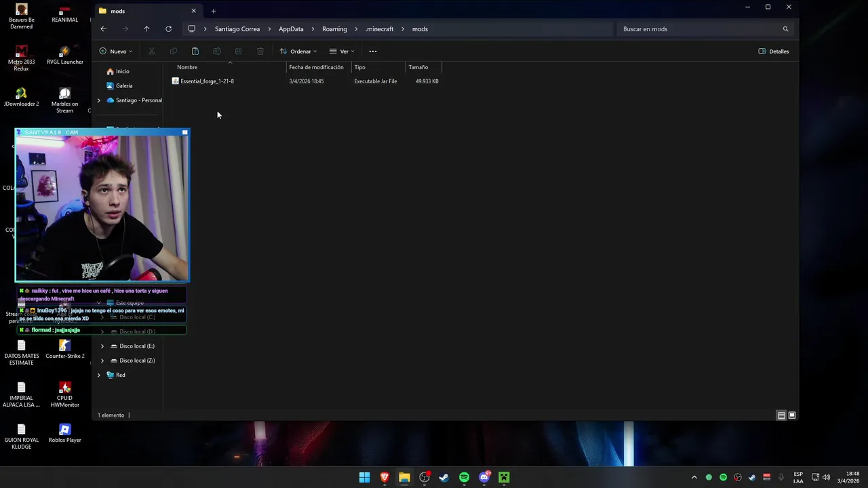The height and width of the screenshot is (488, 868).
Task: Click ESP LAA language indicator
Action: (798, 477)
